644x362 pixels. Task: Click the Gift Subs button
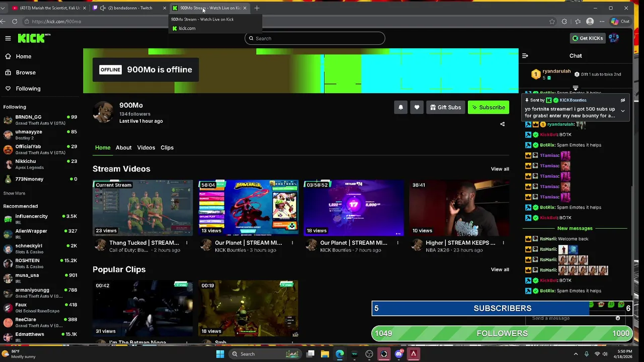(445, 107)
